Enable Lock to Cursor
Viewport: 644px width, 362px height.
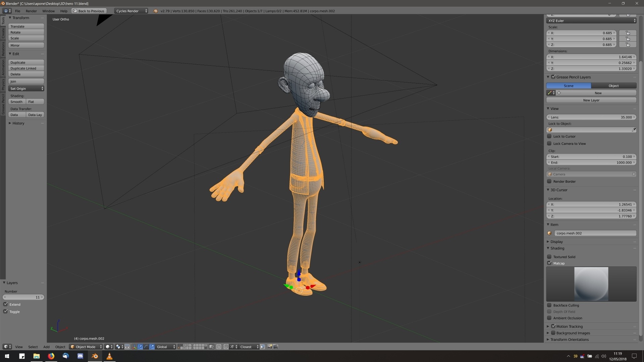coord(549,136)
